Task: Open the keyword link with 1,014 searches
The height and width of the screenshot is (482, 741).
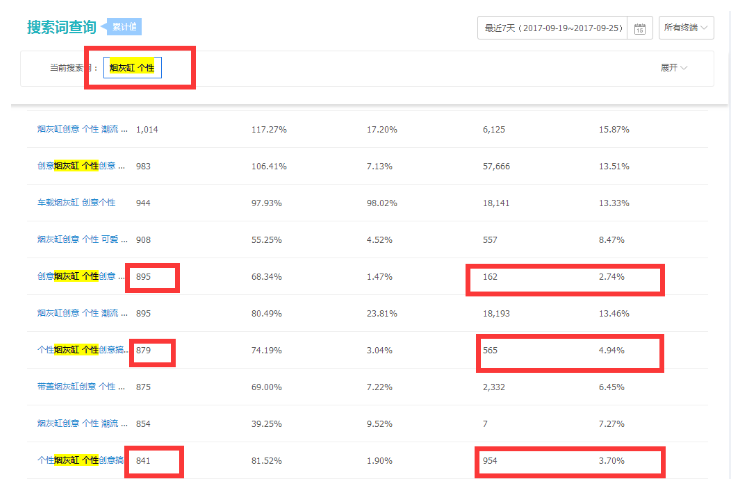Action: click(x=81, y=130)
